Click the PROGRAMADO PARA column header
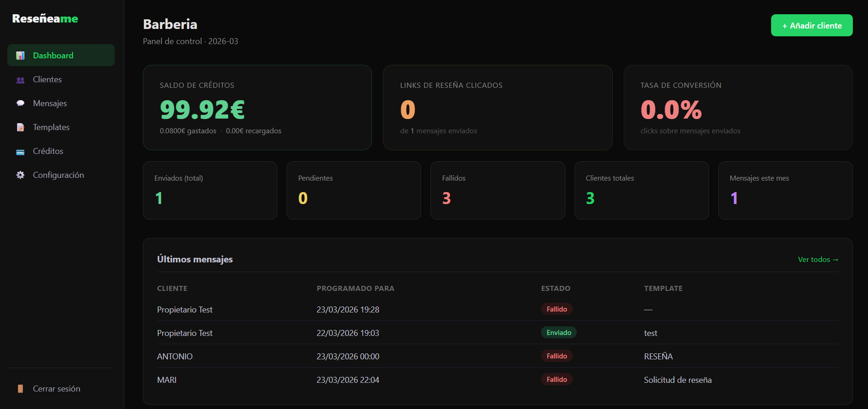 [355, 289]
